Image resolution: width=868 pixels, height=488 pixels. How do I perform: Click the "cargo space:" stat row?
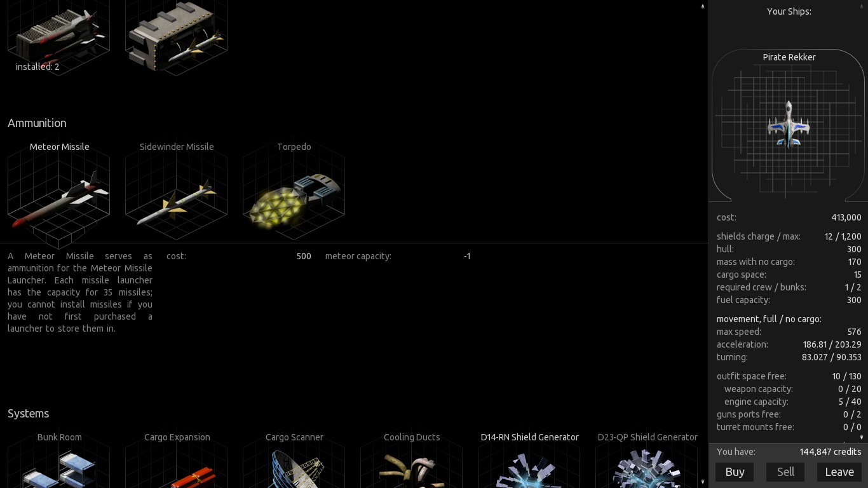point(789,274)
